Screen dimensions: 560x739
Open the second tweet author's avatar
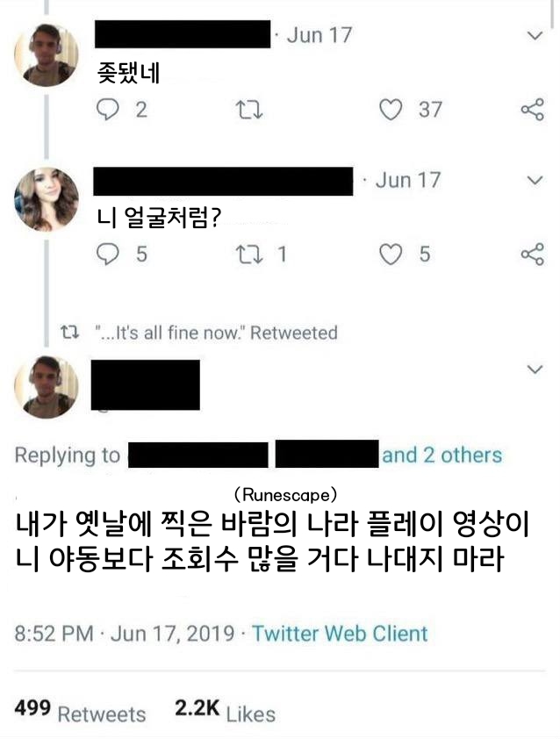[46, 199]
